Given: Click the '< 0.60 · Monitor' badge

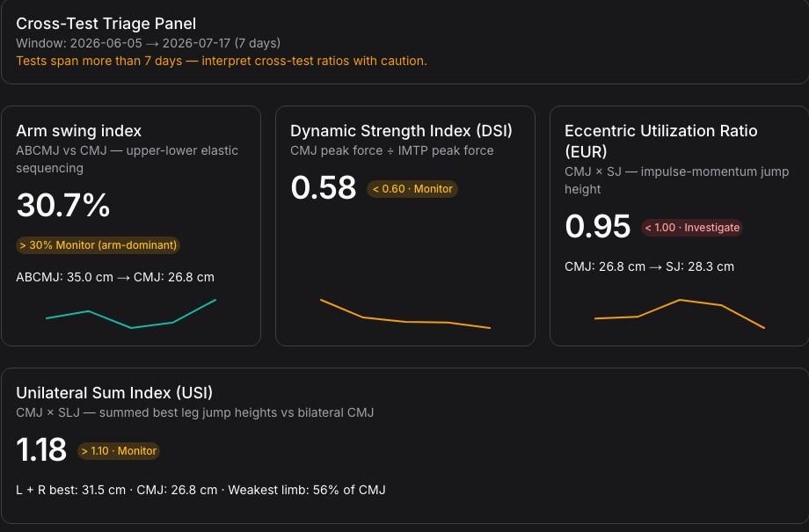Looking at the screenshot, I should tap(412, 189).
